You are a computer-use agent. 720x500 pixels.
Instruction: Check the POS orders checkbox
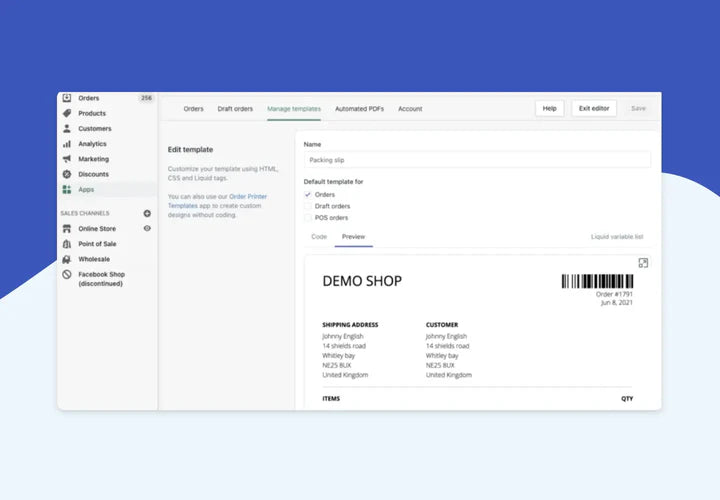[308, 217]
